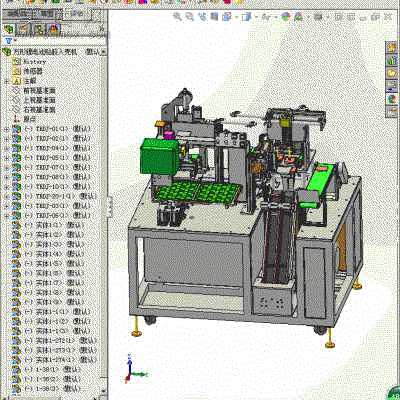Expand the TBDJ-07<1> subassembly

[6, 168]
